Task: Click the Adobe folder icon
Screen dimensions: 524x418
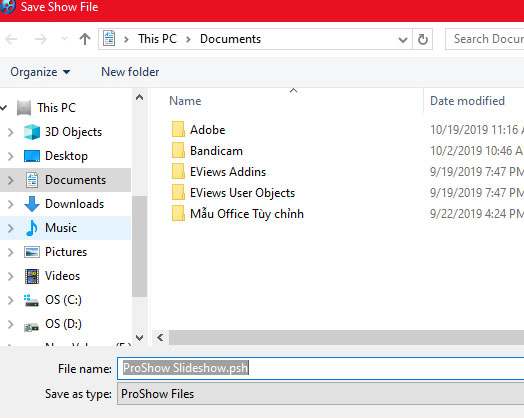Action: [178, 129]
